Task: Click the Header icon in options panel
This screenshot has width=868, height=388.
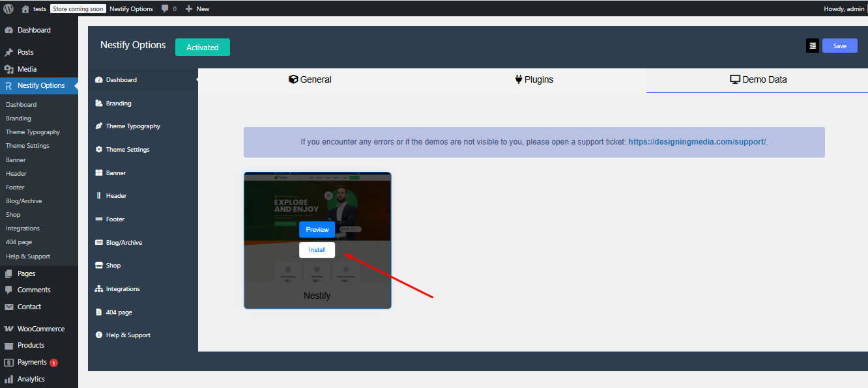Action: (x=99, y=195)
